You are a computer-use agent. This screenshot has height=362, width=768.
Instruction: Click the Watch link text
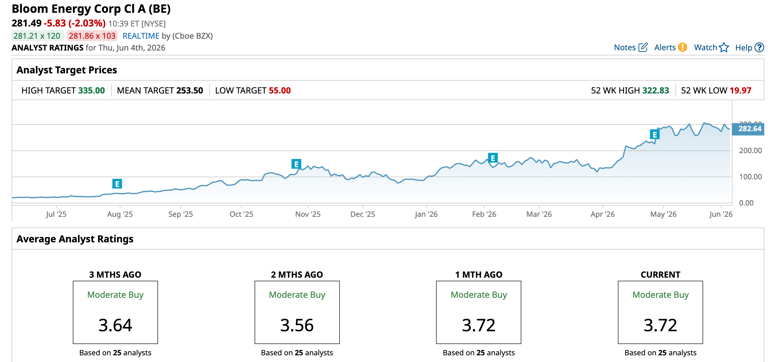click(x=706, y=48)
